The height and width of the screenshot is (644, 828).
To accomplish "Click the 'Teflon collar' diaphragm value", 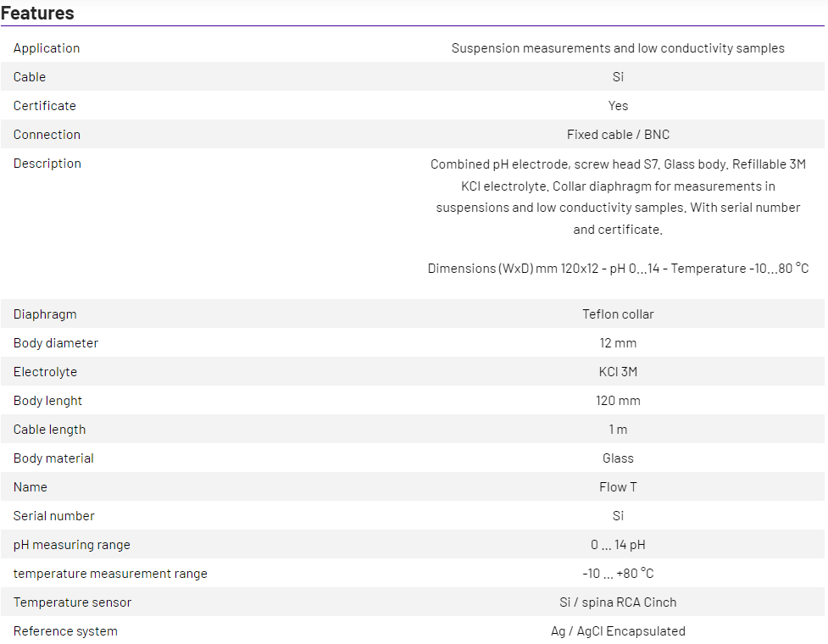I will pyautogui.click(x=618, y=314).
